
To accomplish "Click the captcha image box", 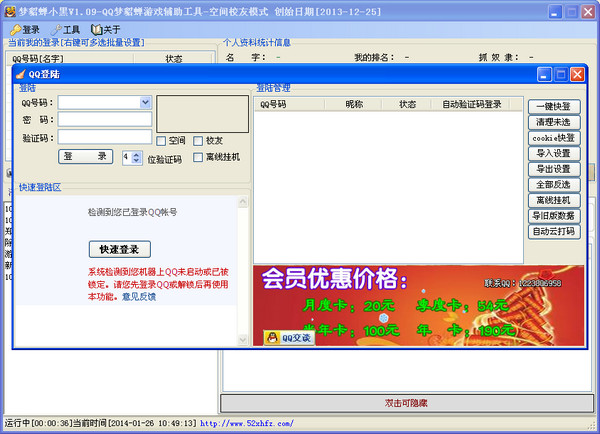I will [202, 114].
